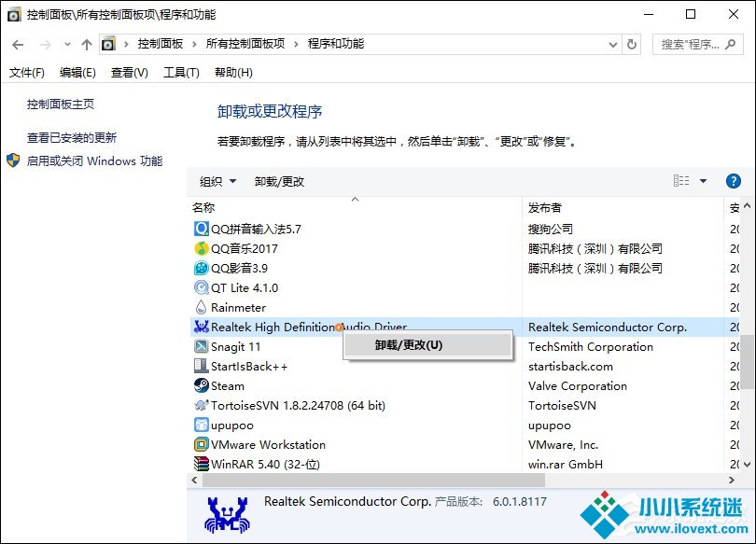Expand chevron after 所有控制面板项 breadcrumb
The width and height of the screenshot is (756, 544).
296,45
